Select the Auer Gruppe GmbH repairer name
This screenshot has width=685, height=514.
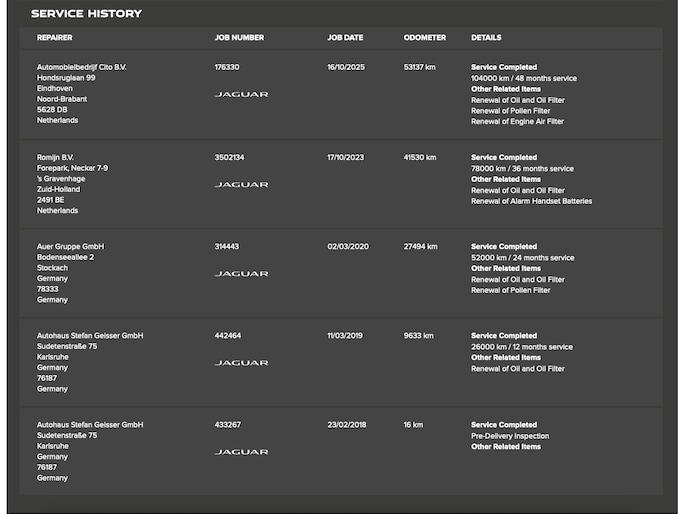[x=70, y=246]
